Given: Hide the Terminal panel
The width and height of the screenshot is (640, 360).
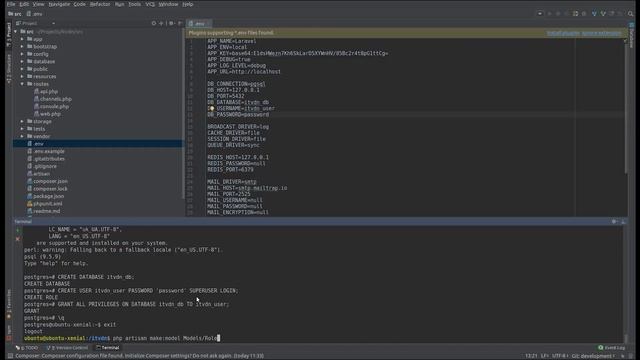Looking at the screenshot, I should click(x=623, y=222).
